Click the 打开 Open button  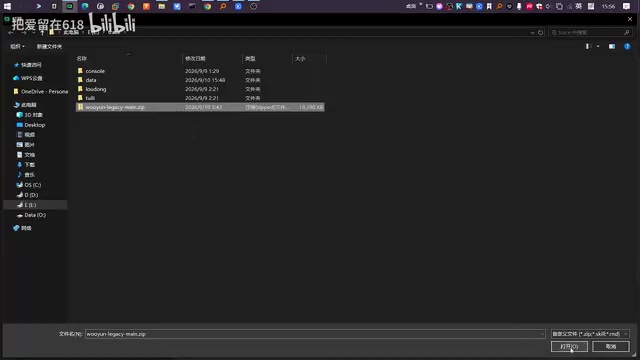click(x=569, y=347)
